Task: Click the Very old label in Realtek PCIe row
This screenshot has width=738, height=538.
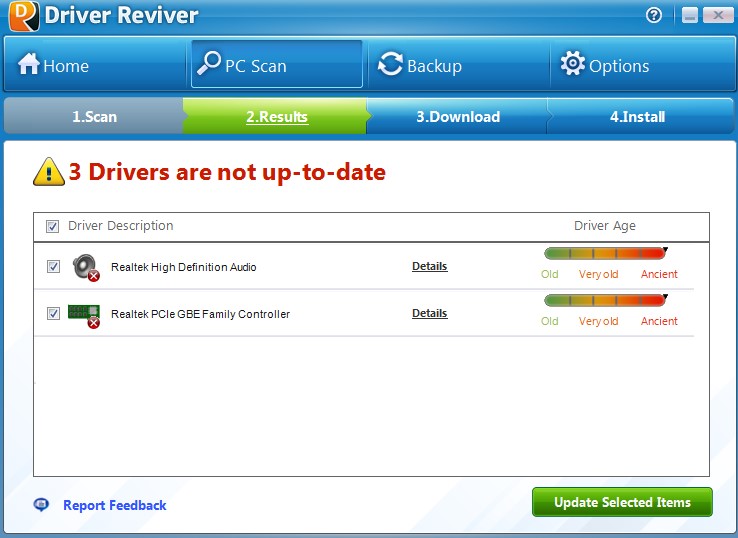Action: tap(598, 321)
